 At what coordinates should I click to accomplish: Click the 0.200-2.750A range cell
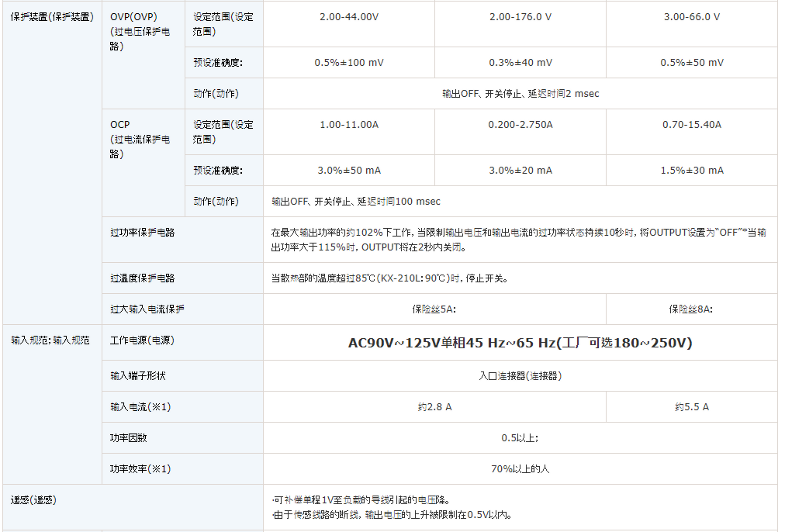click(x=520, y=124)
